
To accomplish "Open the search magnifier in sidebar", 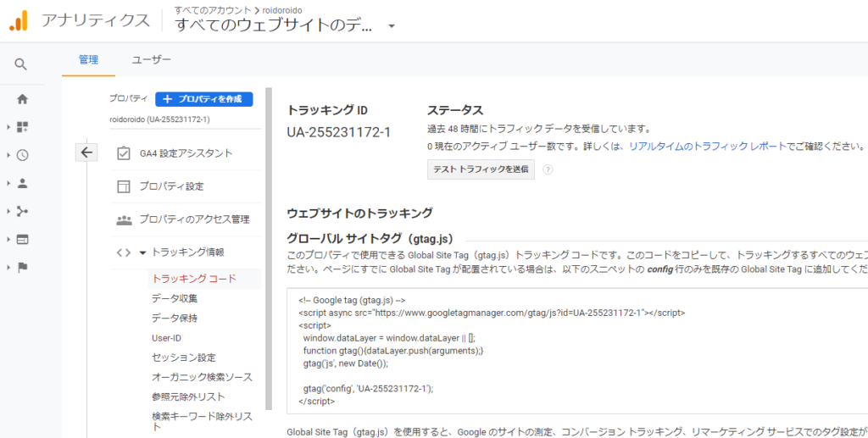I will click(x=20, y=64).
